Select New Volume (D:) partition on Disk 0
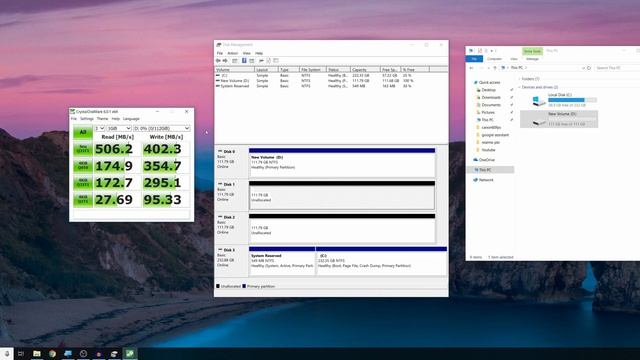The height and width of the screenshot is (360, 640). (342, 163)
